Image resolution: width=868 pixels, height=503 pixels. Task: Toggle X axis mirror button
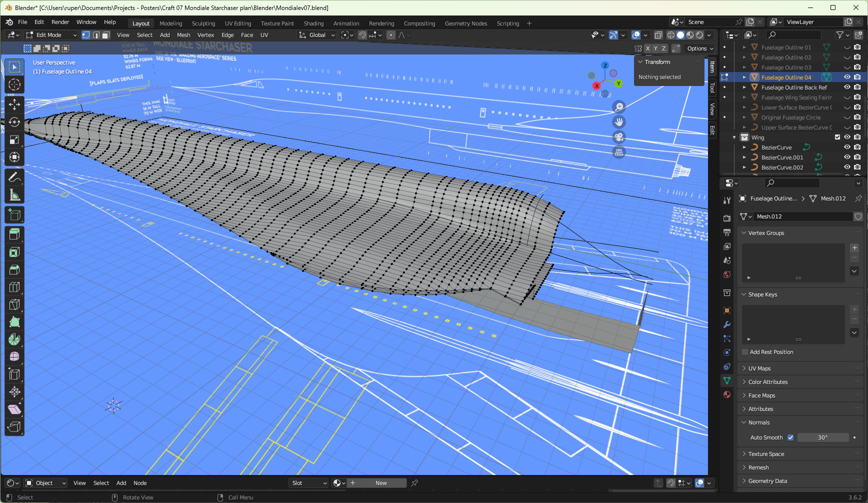point(647,48)
